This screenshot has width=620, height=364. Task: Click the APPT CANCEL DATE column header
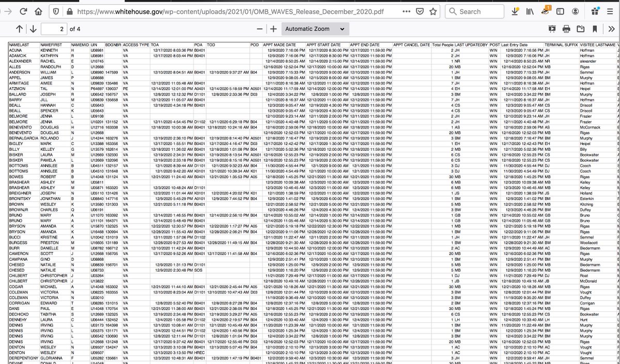[411, 45]
